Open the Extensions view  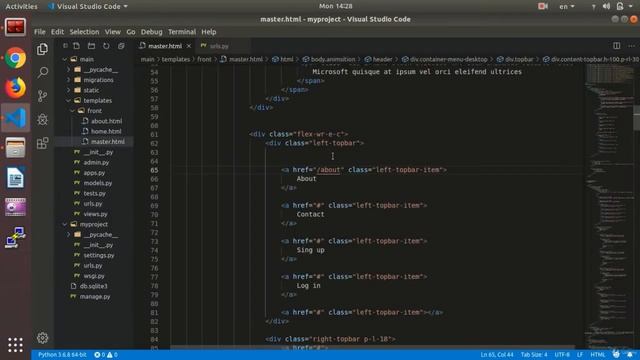pos(42,143)
